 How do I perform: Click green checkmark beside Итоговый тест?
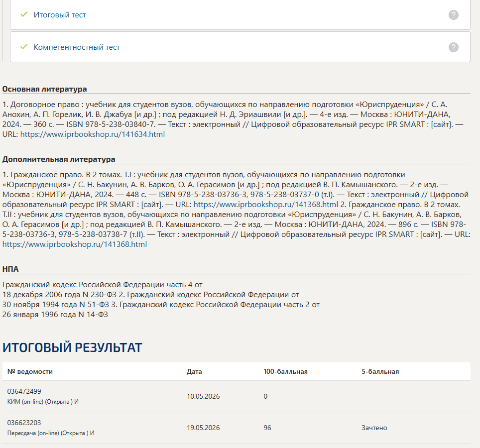pyautogui.click(x=24, y=14)
